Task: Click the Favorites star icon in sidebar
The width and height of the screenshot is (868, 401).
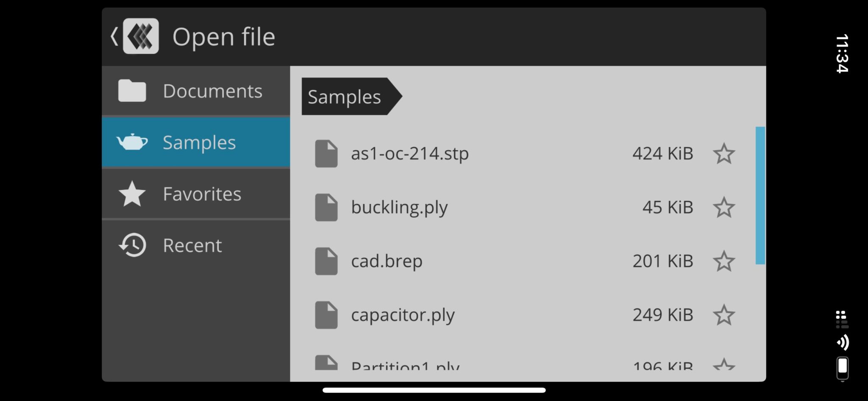Action: (132, 194)
